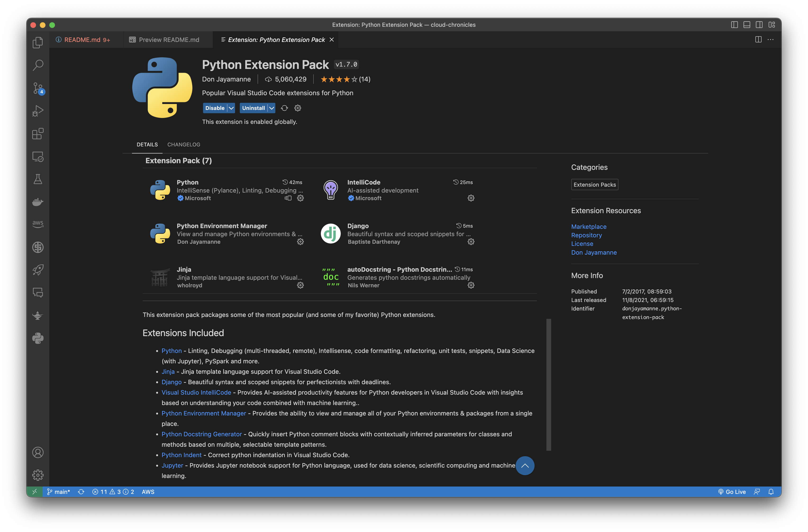Uninstall the Python Extension Pack
Viewport: 808px width, 532px height.
(253, 108)
